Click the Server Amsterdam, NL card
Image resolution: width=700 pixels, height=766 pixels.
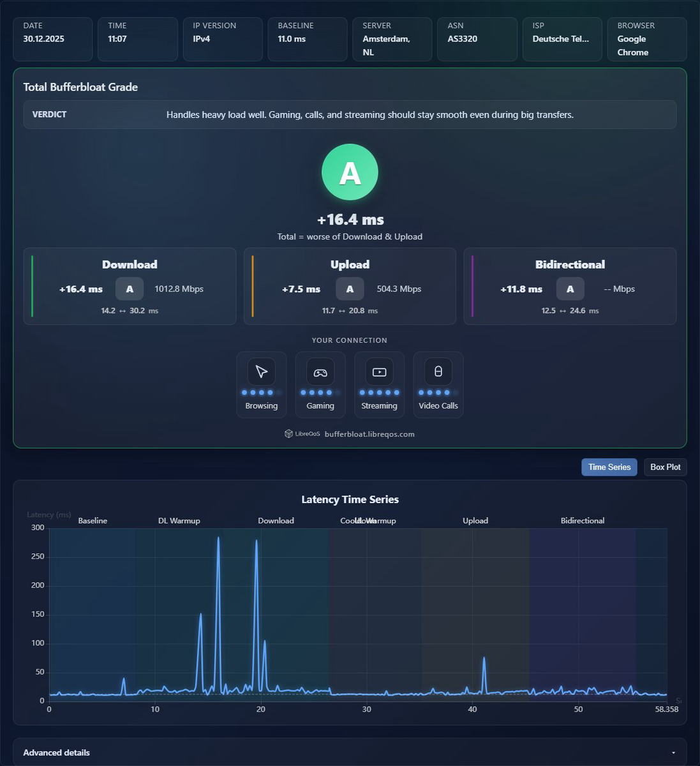[x=392, y=39]
